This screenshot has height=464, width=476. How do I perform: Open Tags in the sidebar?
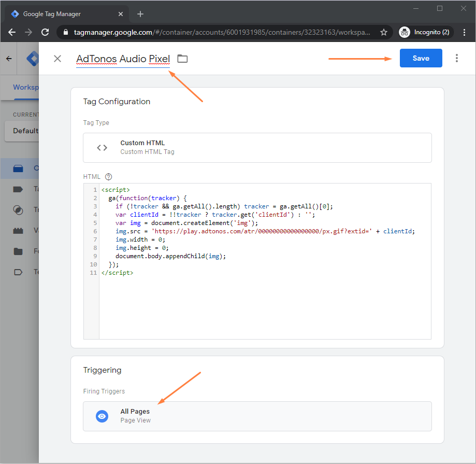tap(20, 189)
